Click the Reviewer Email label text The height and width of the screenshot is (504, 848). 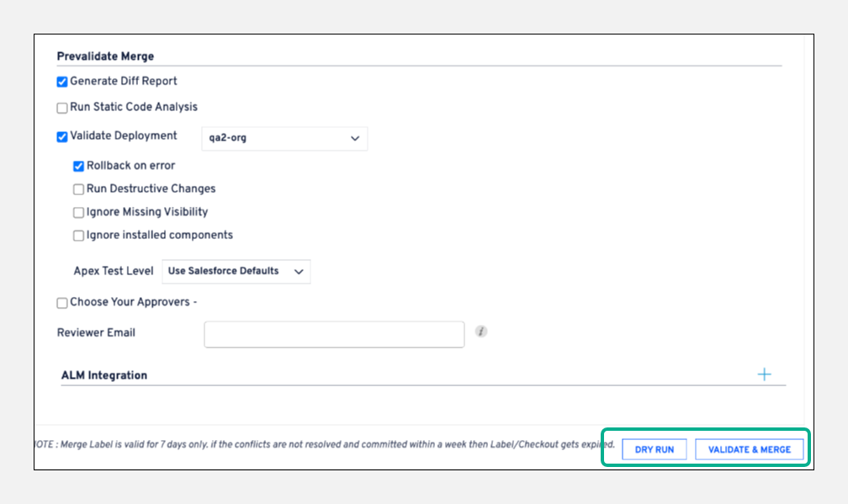96,332
